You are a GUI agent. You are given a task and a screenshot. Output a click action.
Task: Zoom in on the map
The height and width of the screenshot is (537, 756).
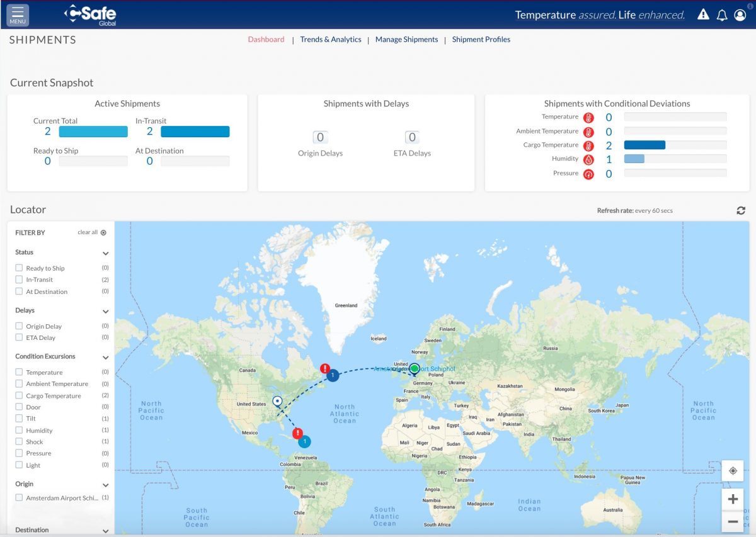point(733,499)
